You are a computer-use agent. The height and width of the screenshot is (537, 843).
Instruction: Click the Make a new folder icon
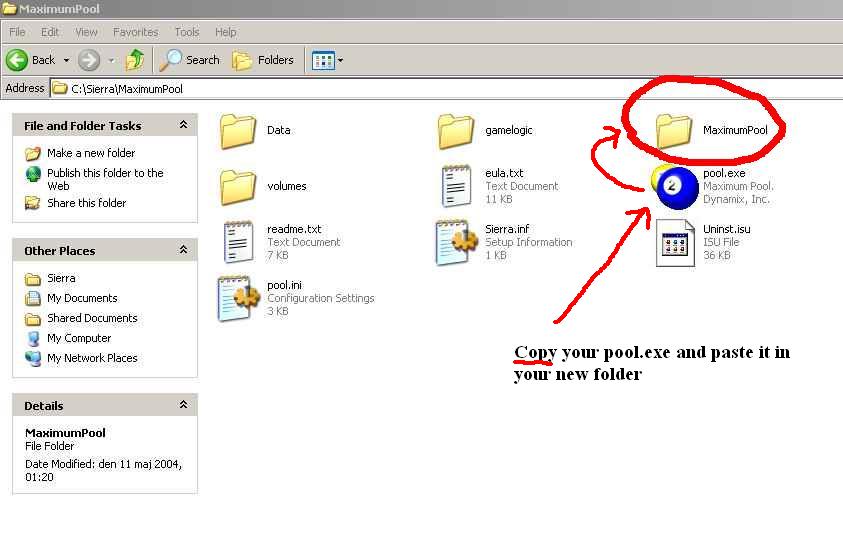[33, 153]
